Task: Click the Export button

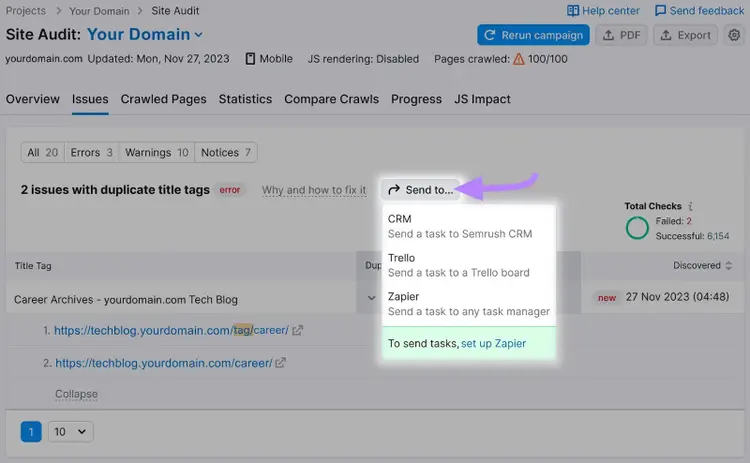Action: [x=685, y=35]
